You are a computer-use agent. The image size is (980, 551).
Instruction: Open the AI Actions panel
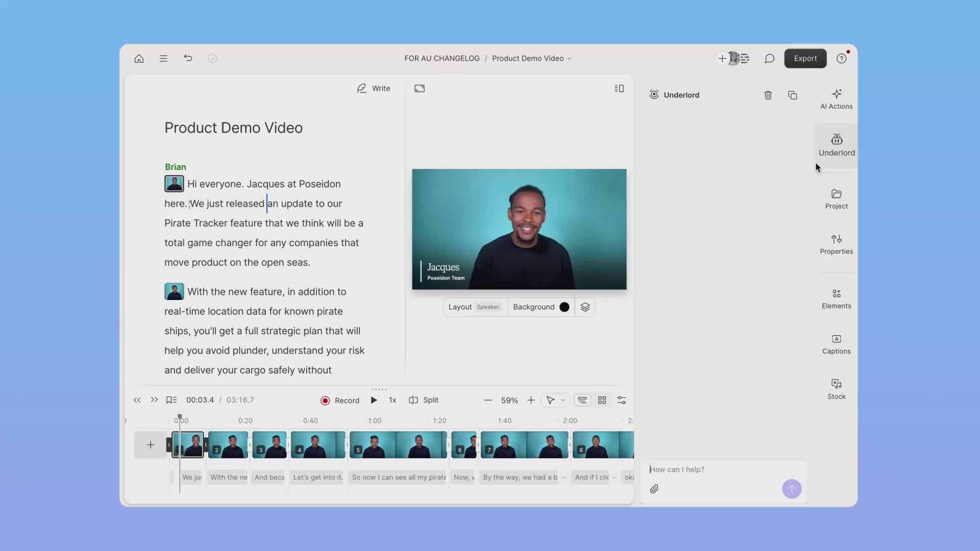pyautogui.click(x=836, y=98)
